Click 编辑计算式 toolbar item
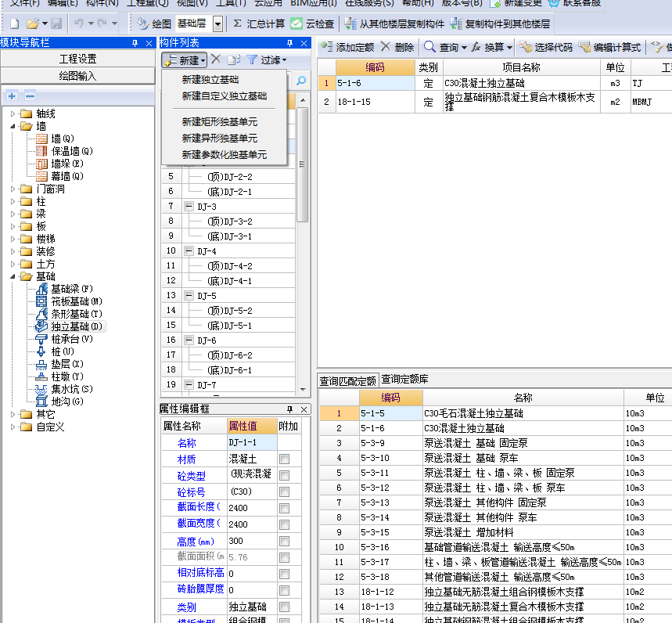 point(609,47)
